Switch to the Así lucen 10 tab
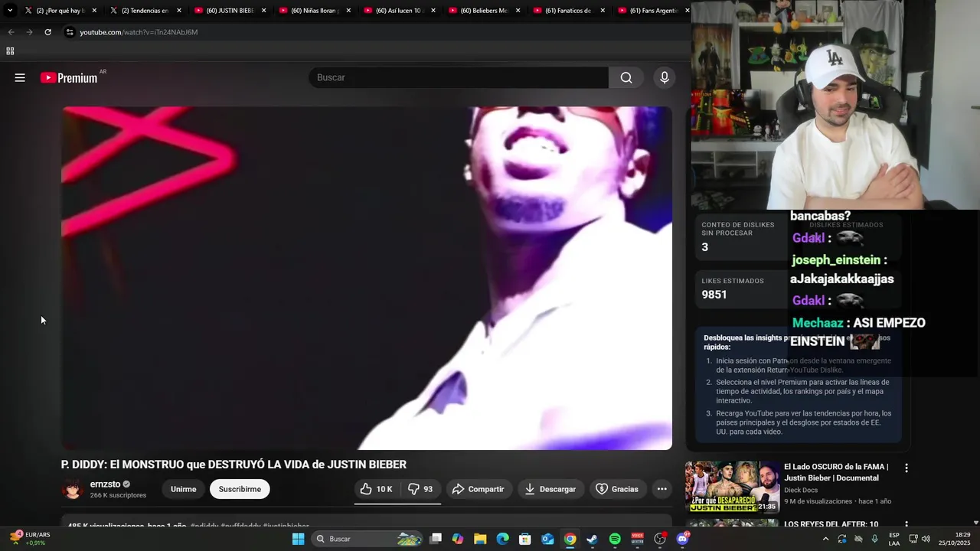 coord(398,11)
